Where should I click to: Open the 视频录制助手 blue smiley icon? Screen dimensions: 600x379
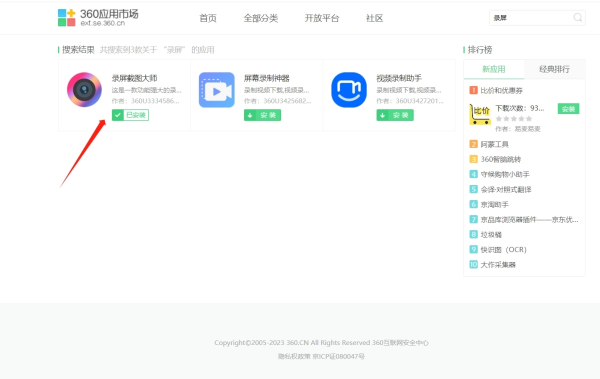point(349,90)
